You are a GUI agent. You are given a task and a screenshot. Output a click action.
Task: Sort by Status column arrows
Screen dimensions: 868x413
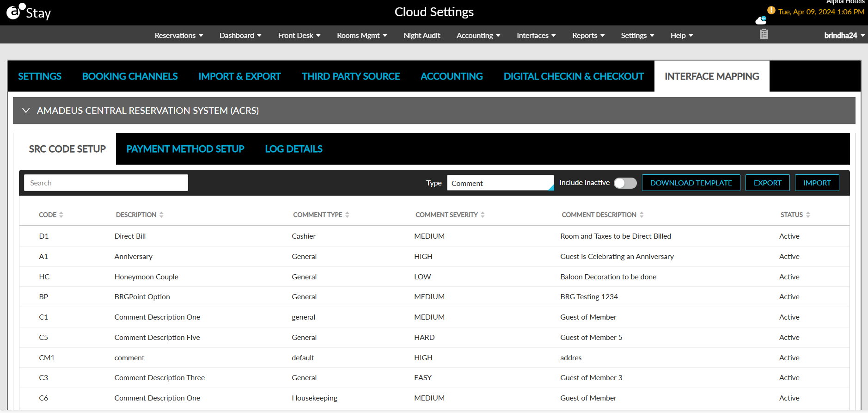point(808,215)
